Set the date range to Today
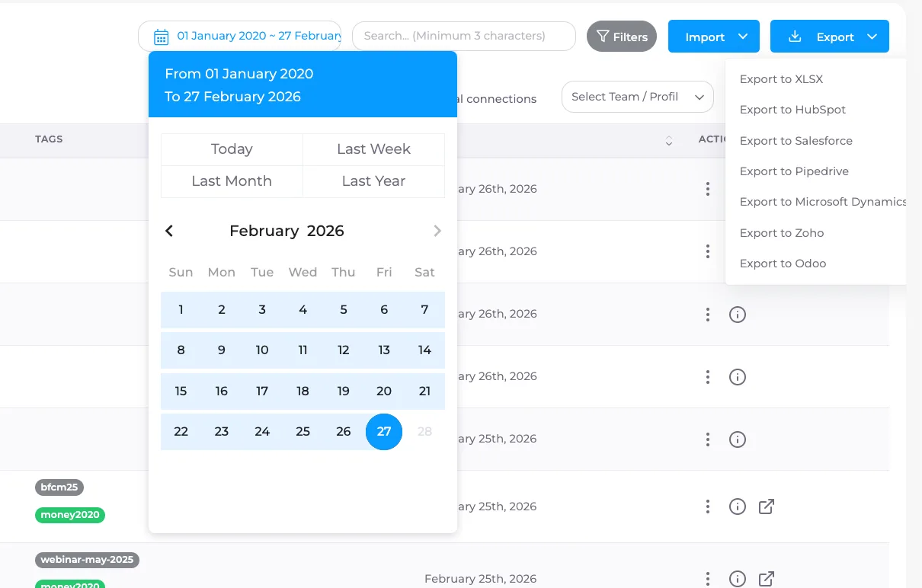The width and height of the screenshot is (922, 588). (x=232, y=149)
